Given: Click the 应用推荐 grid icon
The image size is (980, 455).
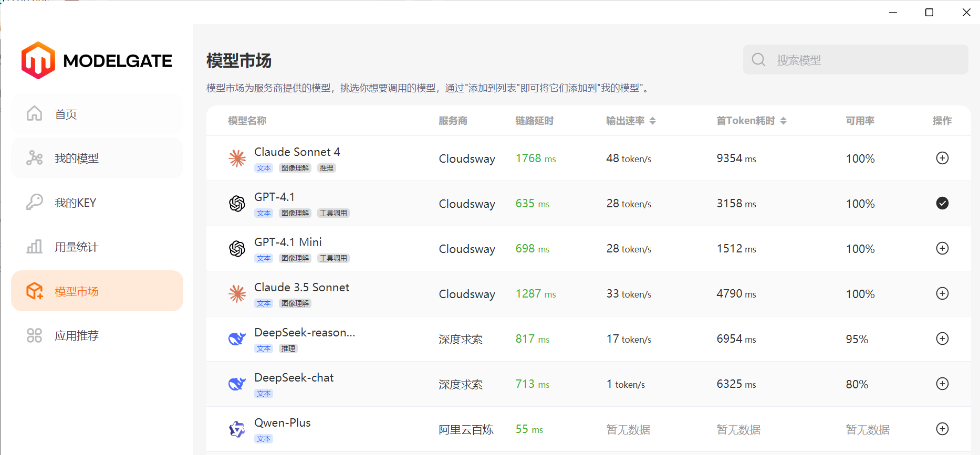Looking at the screenshot, I should point(35,335).
